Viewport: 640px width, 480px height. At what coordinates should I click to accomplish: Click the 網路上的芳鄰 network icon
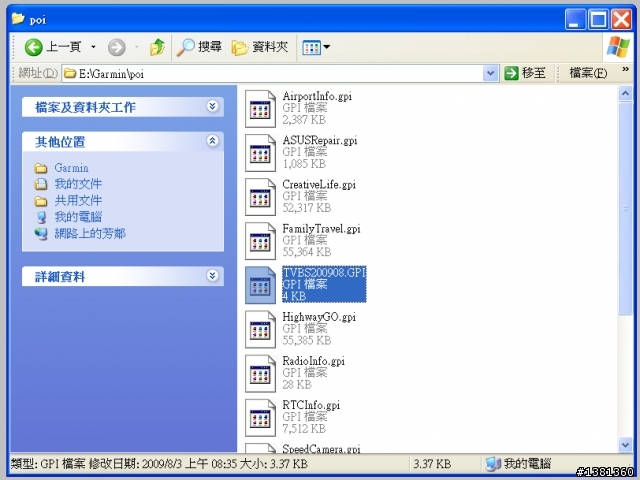[41, 233]
